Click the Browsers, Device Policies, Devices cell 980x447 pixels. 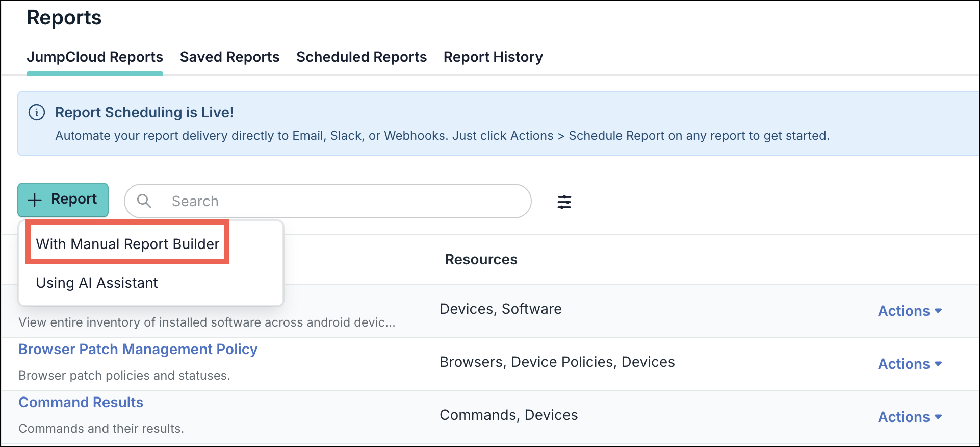click(557, 362)
